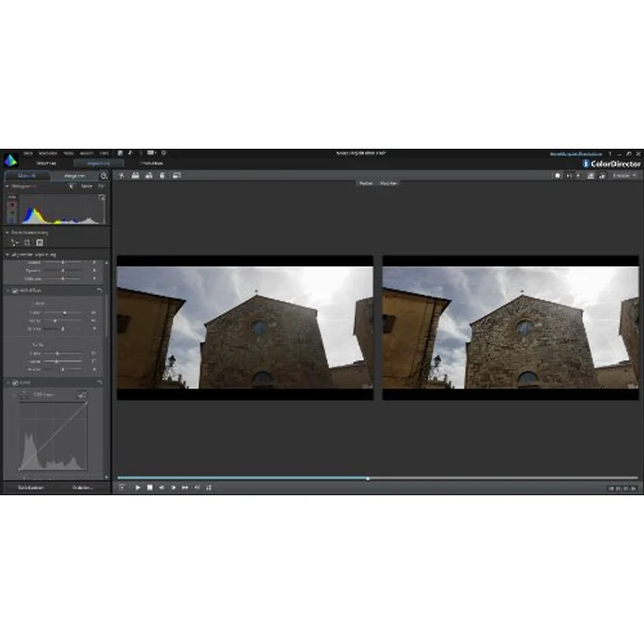This screenshot has height=644, width=644.
Task: Toggle the Curve section checkbox
Action: [15, 382]
